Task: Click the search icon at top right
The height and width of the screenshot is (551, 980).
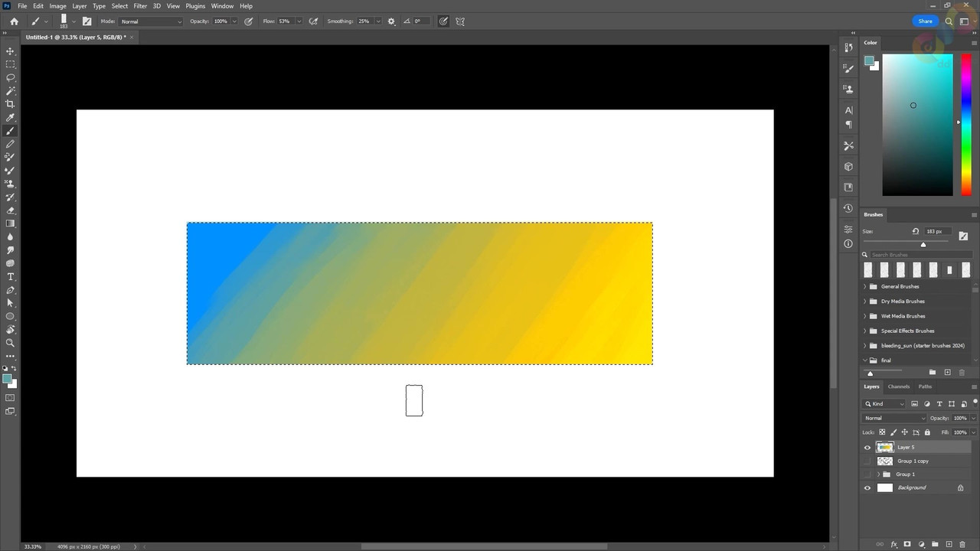Action: (x=949, y=21)
